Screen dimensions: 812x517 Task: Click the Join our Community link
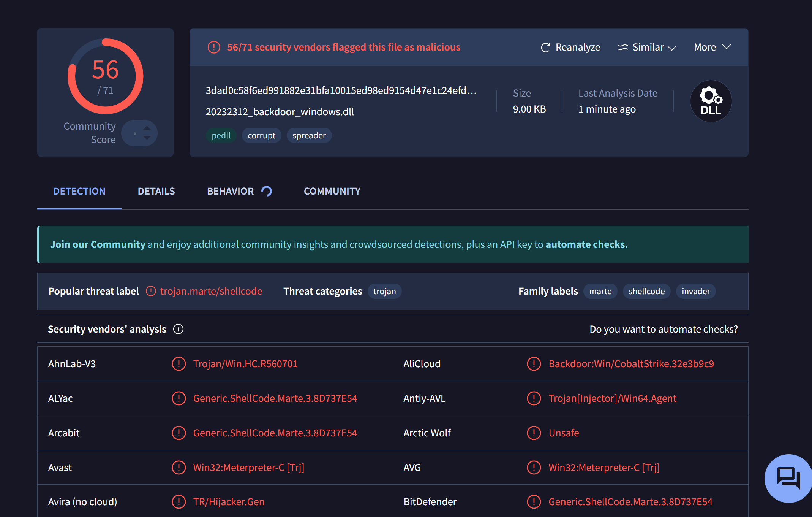(x=98, y=244)
